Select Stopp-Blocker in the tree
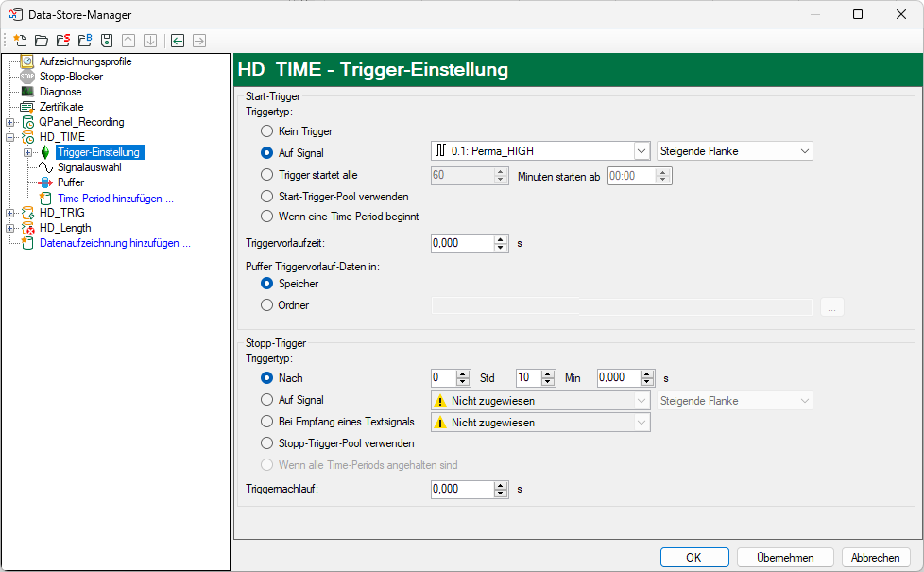Viewport: 924px width, 572px height. (71, 77)
